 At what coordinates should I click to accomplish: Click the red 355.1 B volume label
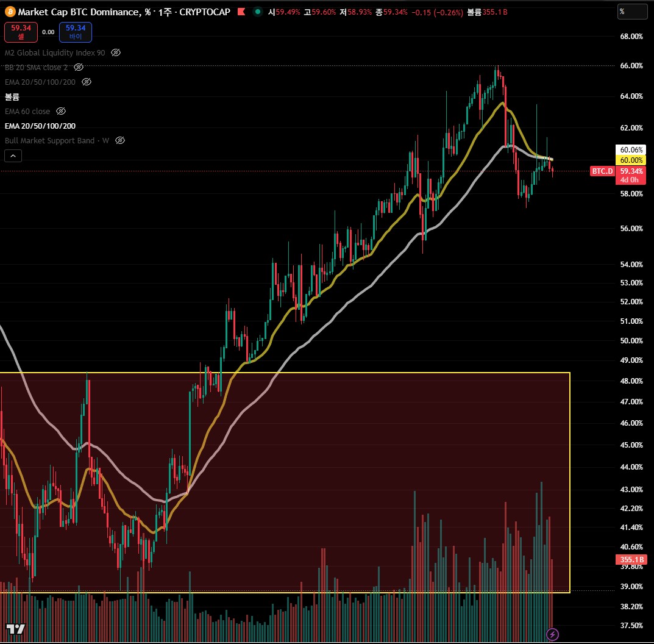(x=631, y=560)
